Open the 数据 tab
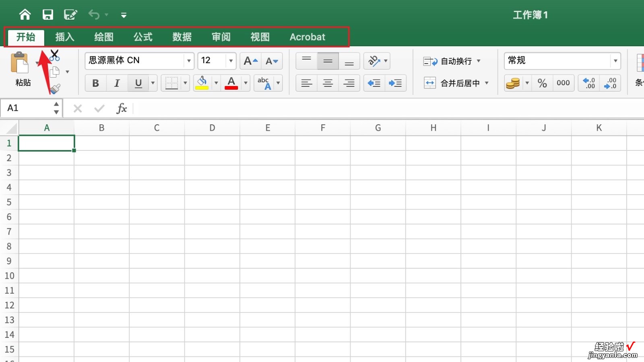Viewport: 644px width, 362px height. (x=182, y=37)
